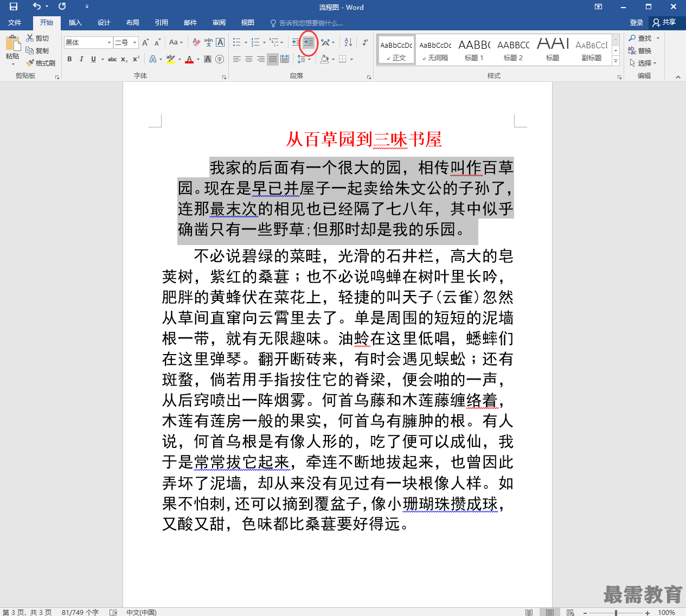Toggle justify alignment button
The width and height of the screenshot is (686, 616).
click(273, 59)
